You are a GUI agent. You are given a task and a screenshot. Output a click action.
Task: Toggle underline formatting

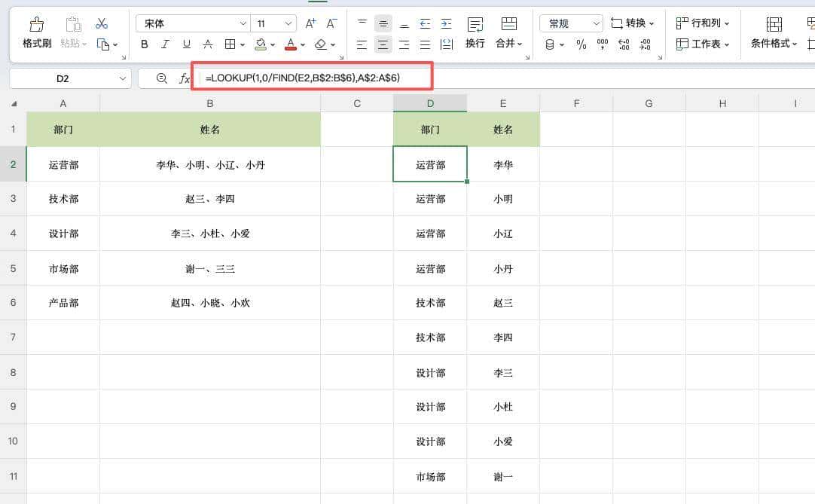[186, 44]
